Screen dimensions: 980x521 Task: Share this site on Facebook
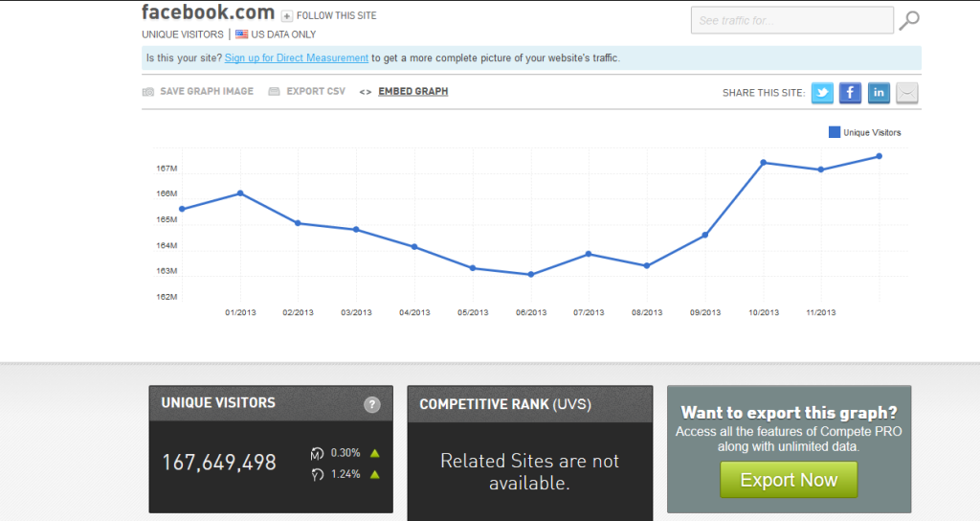point(850,93)
